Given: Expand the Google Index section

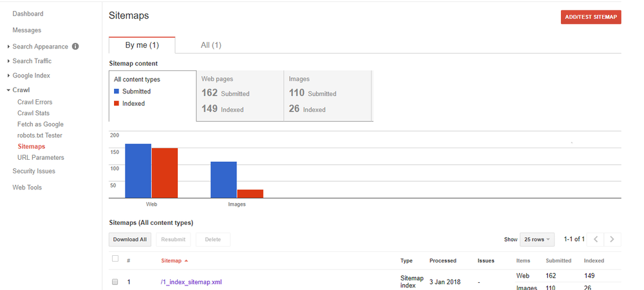Looking at the screenshot, I should 8,76.
